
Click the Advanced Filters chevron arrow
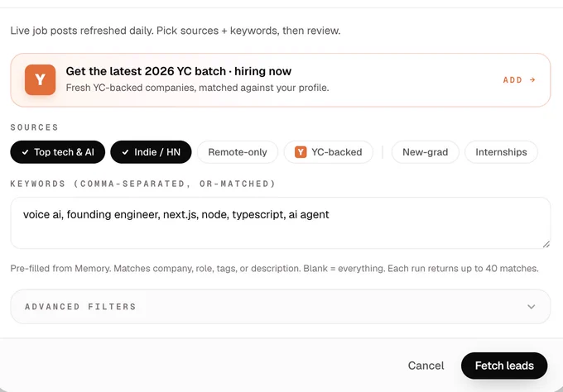532,307
